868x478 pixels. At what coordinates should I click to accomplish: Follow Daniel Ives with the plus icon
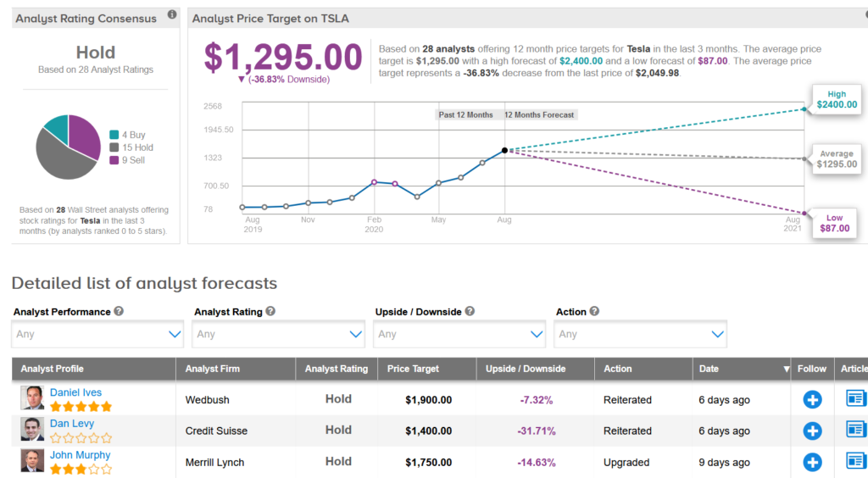pos(812,399)
